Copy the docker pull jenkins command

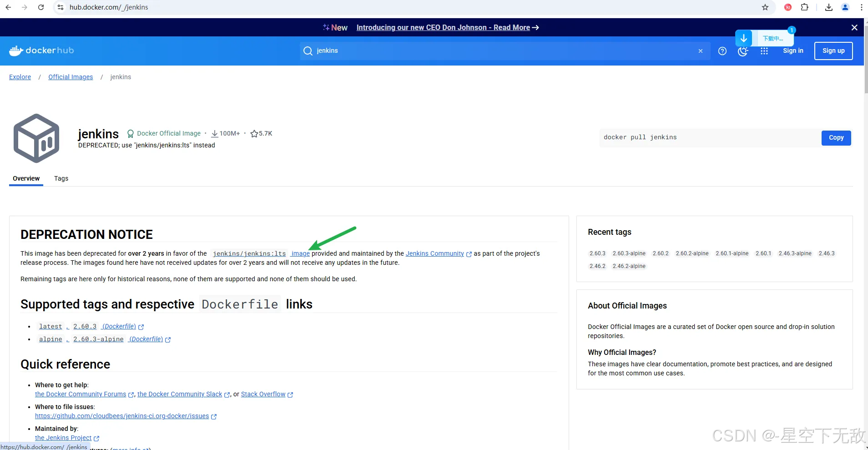[x=836, y=138]
